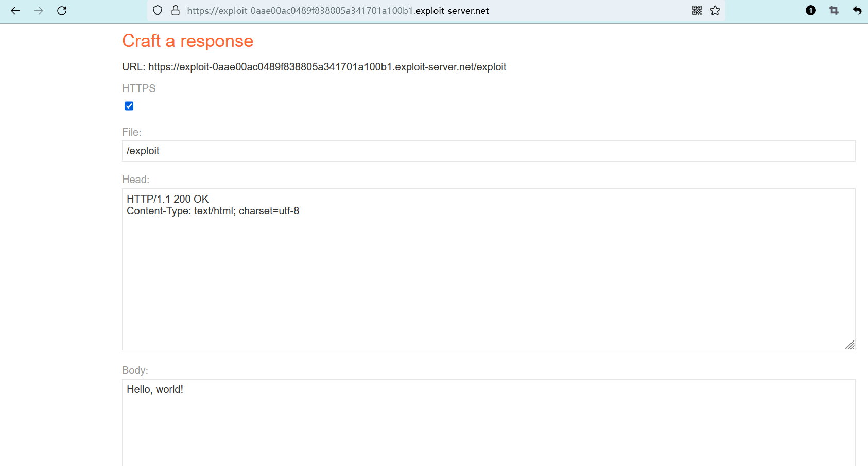Focus the File input containing /exploit
Viewport: 868px width, 466px height.
coord(489,151)
